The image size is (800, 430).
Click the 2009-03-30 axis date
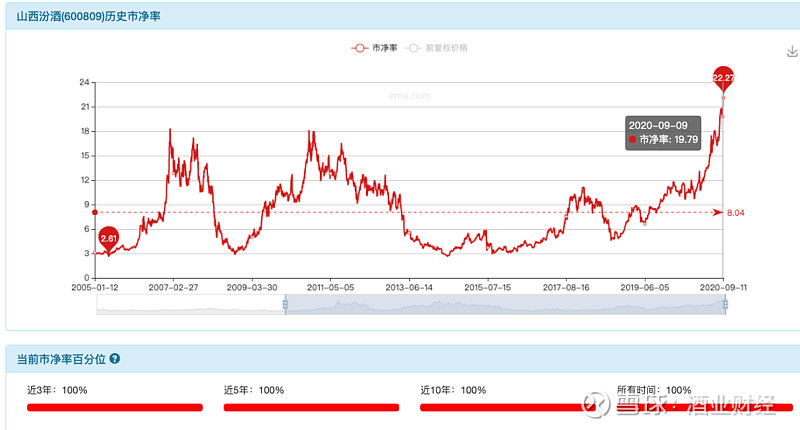tap(252, 288)
